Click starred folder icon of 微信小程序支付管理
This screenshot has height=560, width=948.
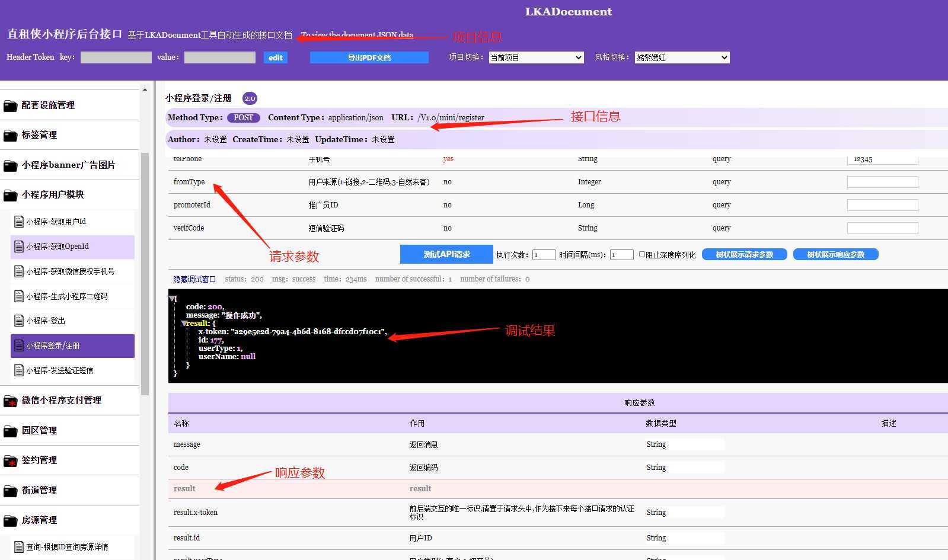click(x=10, y=401)
